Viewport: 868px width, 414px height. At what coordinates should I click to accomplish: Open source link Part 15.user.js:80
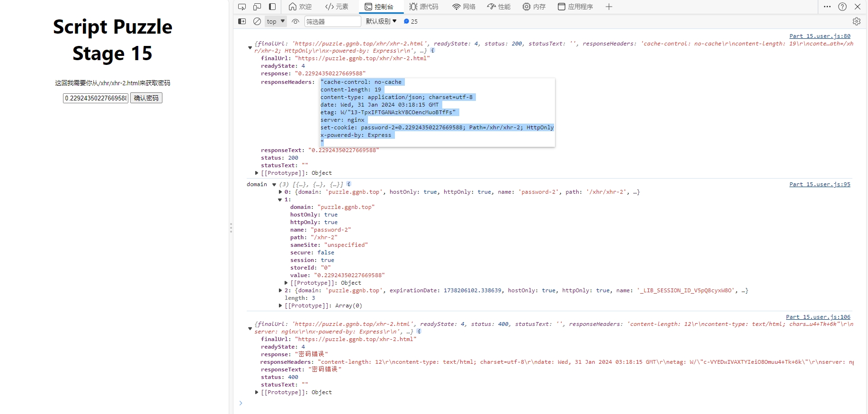pos(820,36)
